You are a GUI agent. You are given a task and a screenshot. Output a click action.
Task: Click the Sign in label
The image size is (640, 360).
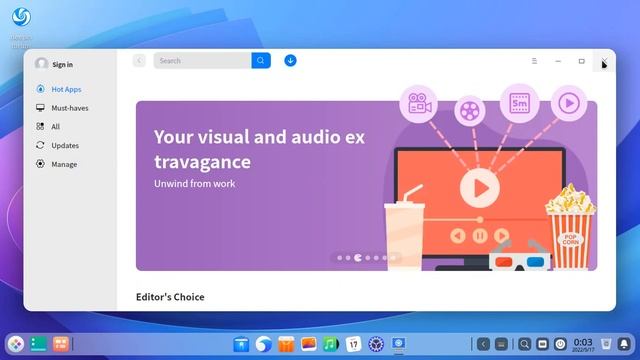pos(62,64)
